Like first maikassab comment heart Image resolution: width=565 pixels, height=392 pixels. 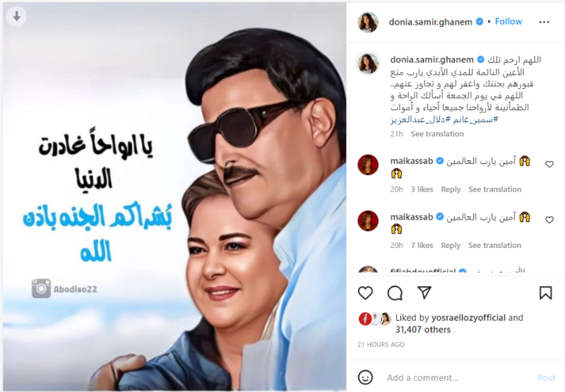click(x=549, y=164)
